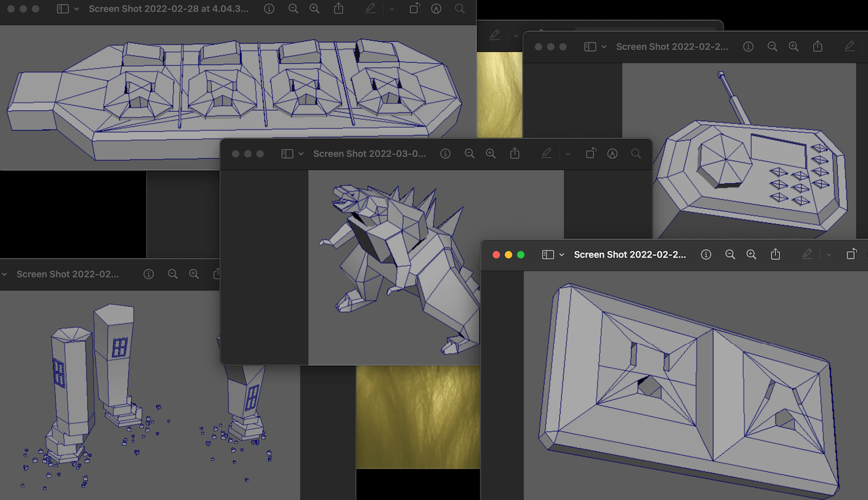Open sidebar chevron in the buildings model window
The width and height of the screenshot is (868, 500).
[4, 274]
